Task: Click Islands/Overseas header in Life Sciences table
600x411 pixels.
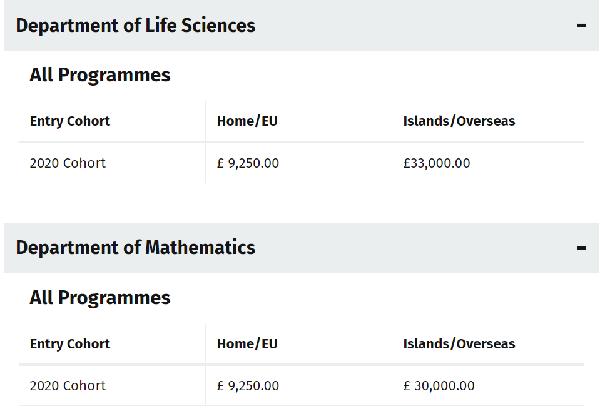Action: coord(459,121)
